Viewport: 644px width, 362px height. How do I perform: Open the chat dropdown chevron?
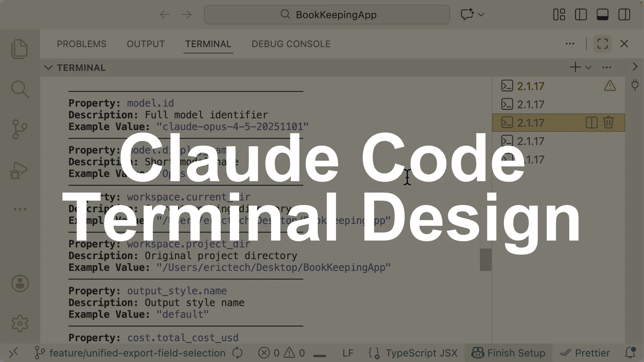pos(481,14)
